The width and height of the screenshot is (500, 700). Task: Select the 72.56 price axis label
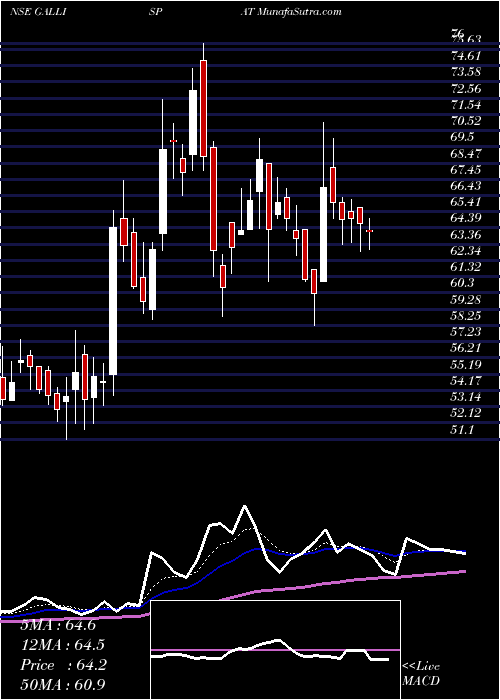466,89
